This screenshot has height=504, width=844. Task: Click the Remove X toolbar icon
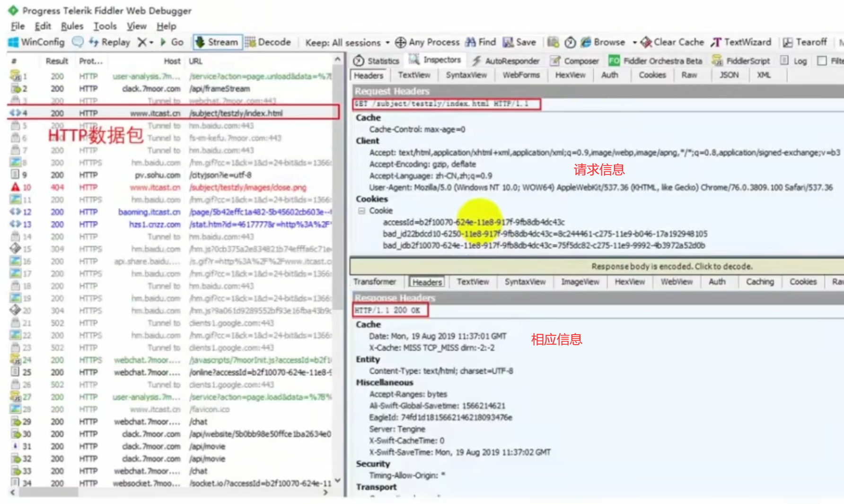(x=141, y=42)
